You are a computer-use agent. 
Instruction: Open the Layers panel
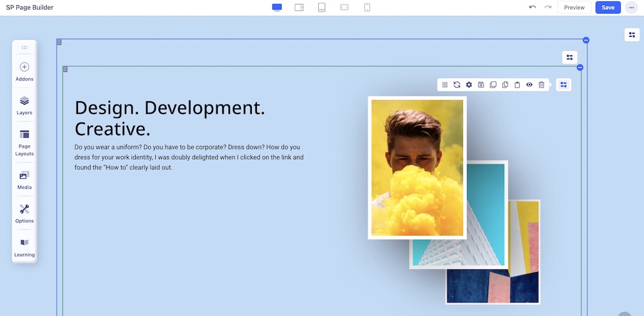[x=24, y=104]
